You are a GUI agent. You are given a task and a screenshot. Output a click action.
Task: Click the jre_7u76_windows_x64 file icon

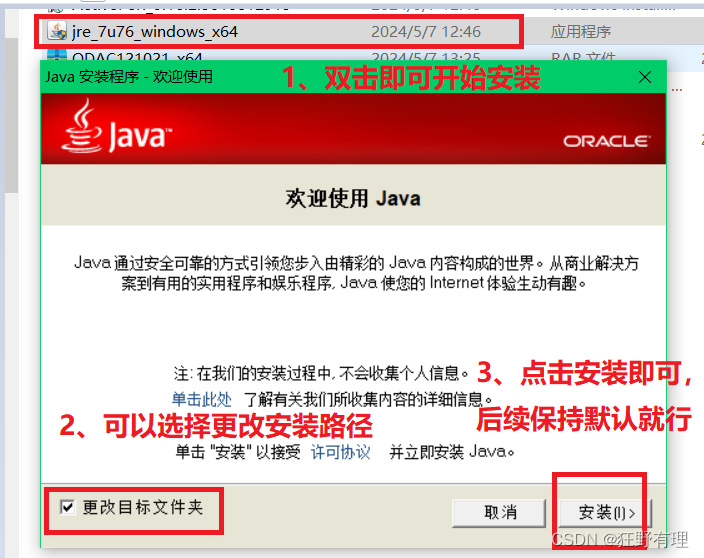pyautogui.click(x=57, y=31)
